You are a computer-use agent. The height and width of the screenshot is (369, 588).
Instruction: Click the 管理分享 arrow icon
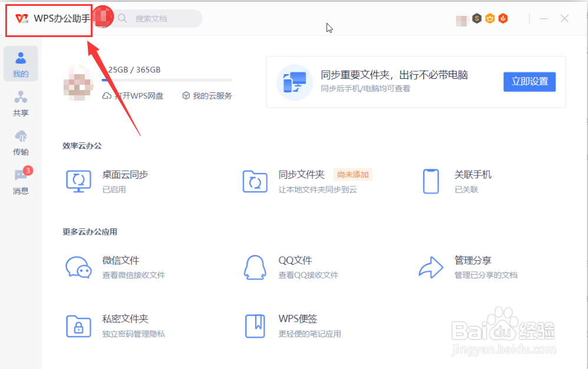coord(431,267)
